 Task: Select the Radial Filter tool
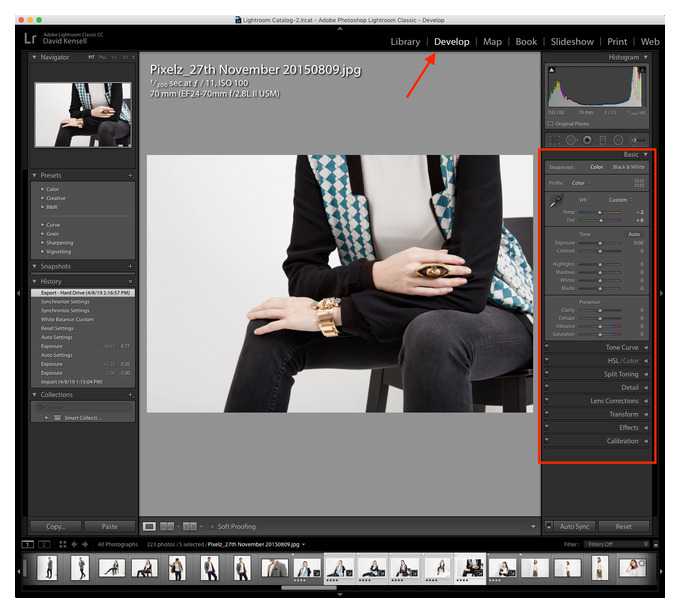pos(618,140)
